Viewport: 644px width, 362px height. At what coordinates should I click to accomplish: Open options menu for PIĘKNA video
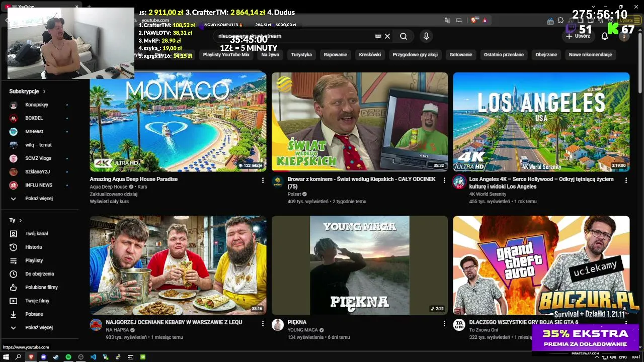coord(444,324)
